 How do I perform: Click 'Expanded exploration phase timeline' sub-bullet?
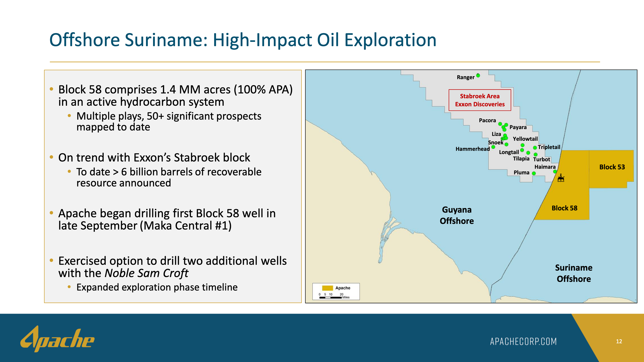pos(157,287)
